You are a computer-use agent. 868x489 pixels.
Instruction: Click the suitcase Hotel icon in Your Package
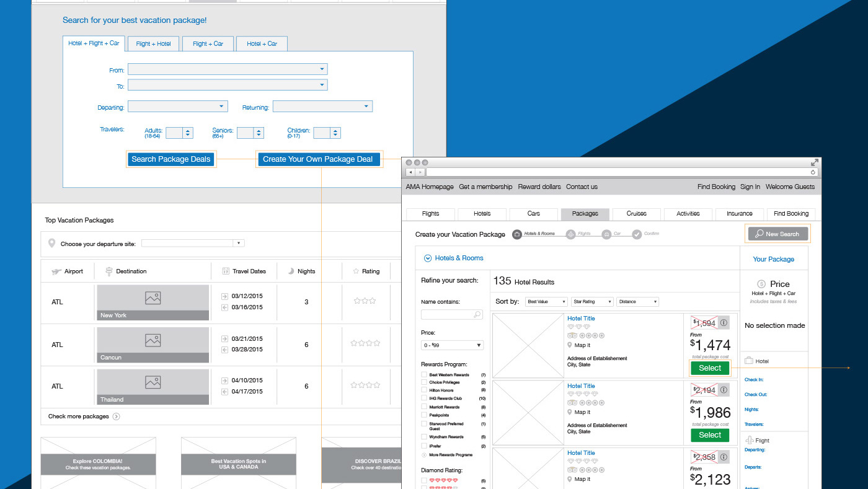pos(749,361)
